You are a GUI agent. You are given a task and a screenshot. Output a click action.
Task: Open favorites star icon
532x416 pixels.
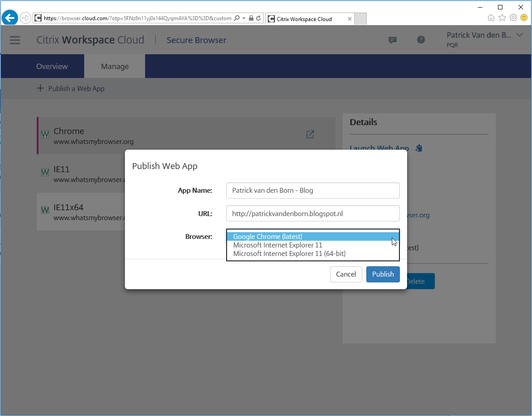[x=502, y=17]
